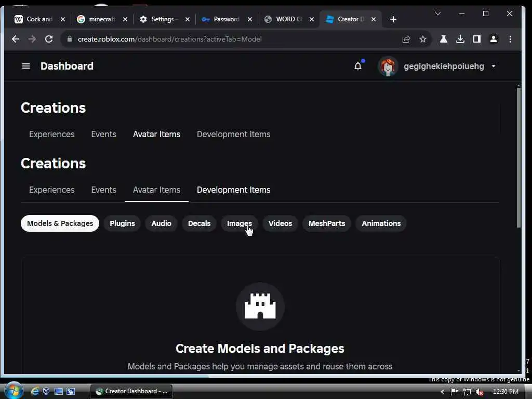
Task: Click the browser forward arrow
Action: (x=32, y=39)
